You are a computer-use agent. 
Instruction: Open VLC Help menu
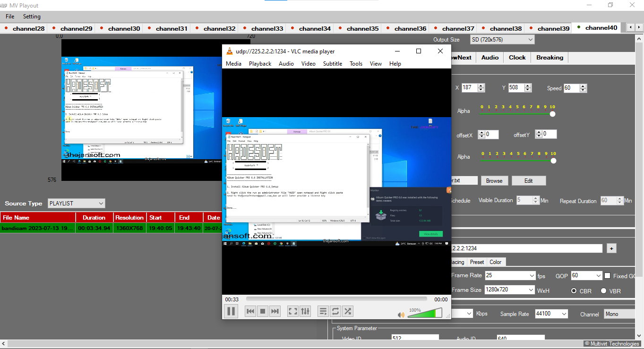tap(395, 64)
